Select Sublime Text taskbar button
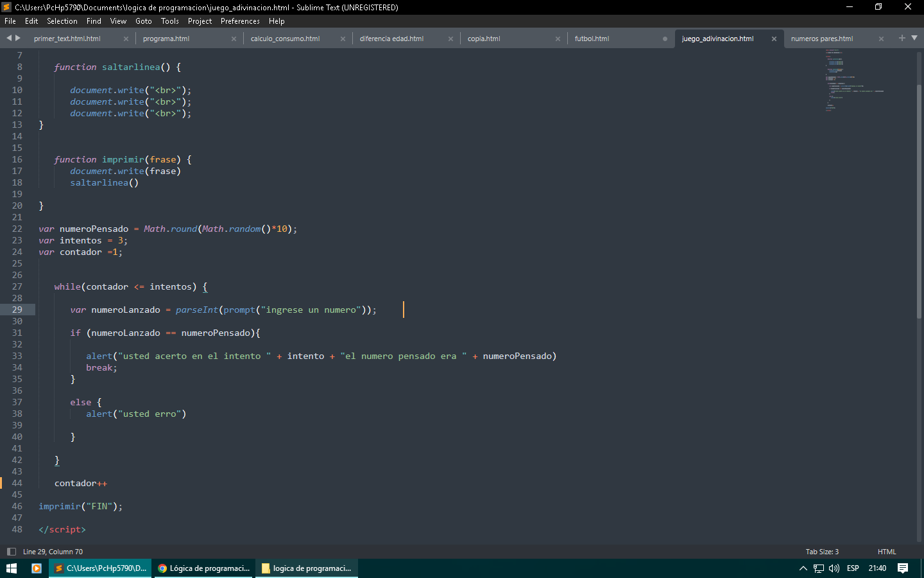 [x=100, y=568]
